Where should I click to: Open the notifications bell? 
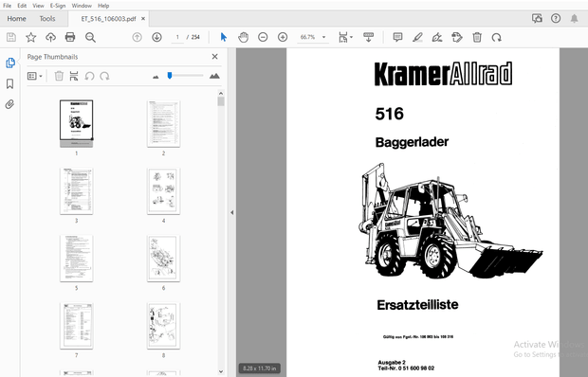click(574, 18)
